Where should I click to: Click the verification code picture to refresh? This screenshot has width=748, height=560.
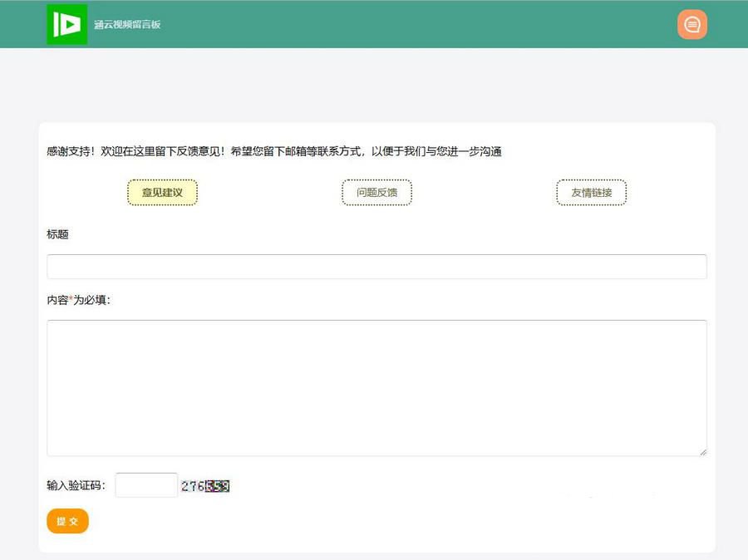click(x=204, y=486)
